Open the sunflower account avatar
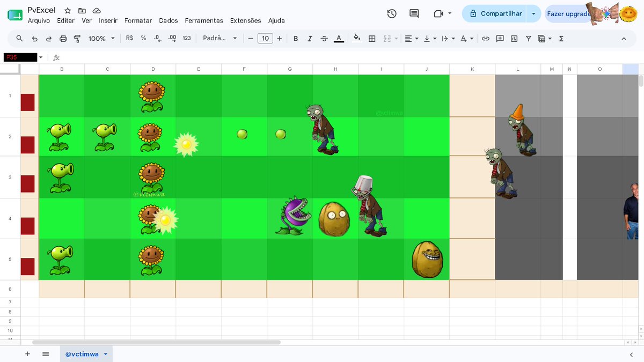 pos(628,14)
